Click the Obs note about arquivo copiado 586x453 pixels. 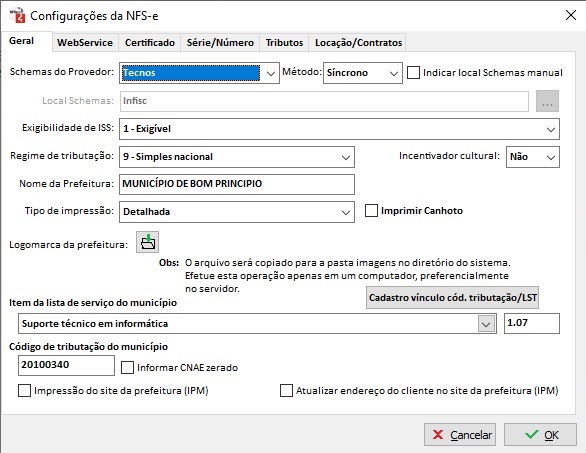coord(334,276)
